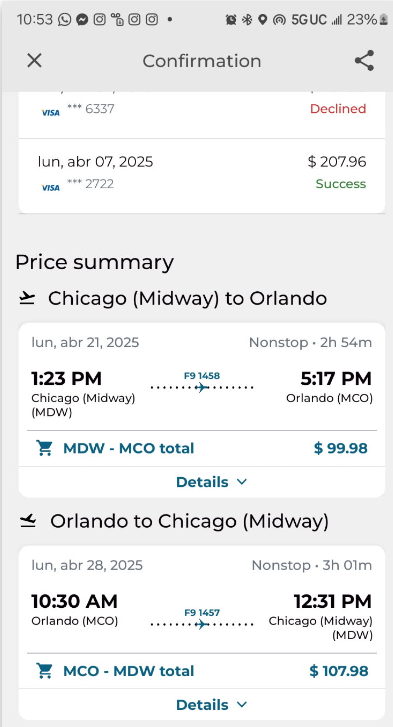Viewport: 393px width, 727px height.
Task: Tap the airplane icon under F9 1458
Action: (202, 387)
